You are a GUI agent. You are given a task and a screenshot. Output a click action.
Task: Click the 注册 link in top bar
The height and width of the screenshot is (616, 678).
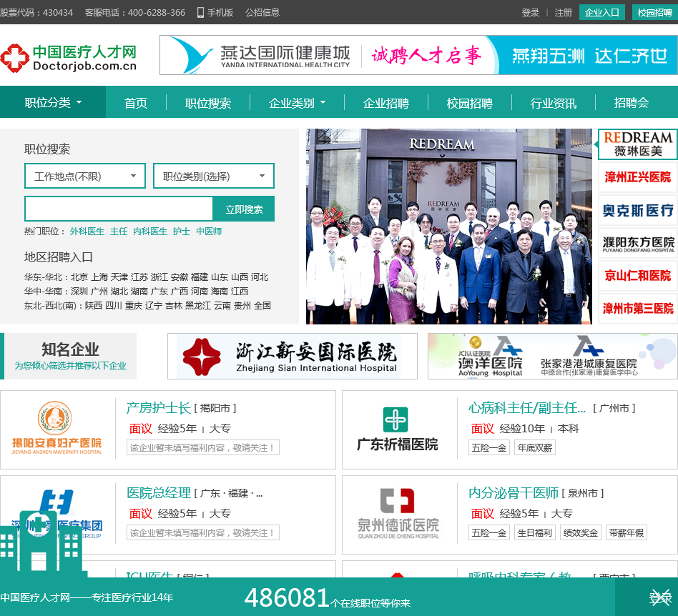coord(563,13)
